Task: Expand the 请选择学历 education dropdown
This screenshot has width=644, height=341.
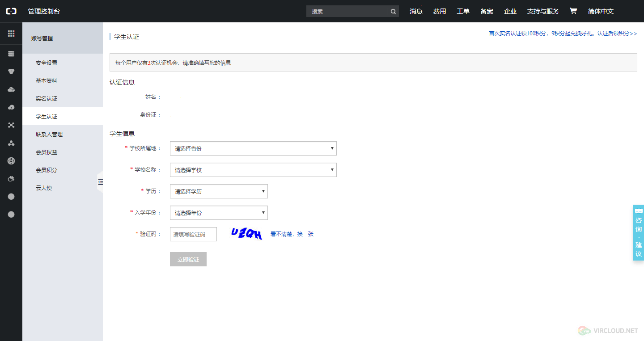Action: click(x=219, y=191)
